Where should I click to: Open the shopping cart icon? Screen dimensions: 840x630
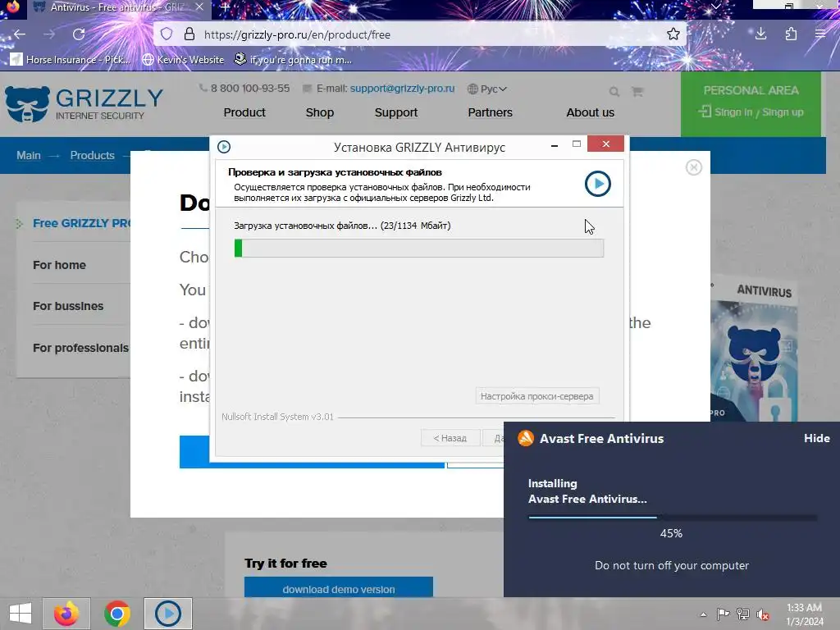coord(637,92)
